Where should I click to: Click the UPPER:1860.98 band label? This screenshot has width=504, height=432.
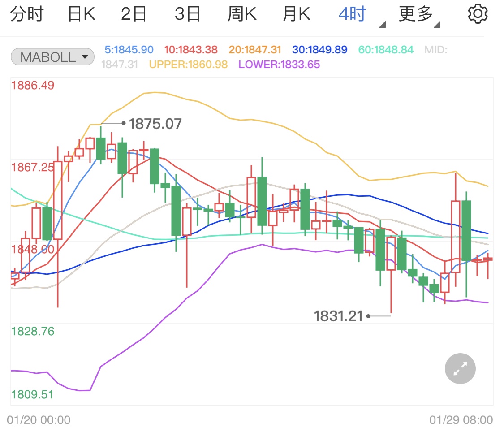pyautogui.click(x=188, y=65)
